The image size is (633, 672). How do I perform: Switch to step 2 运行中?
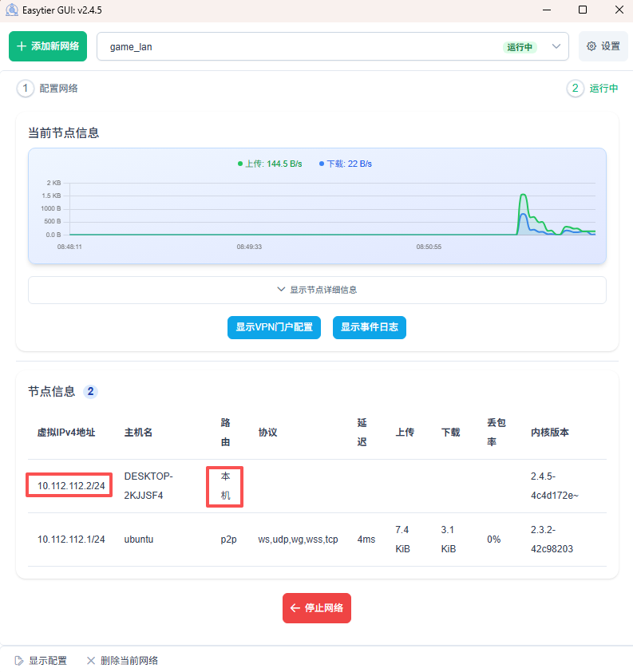[593, 89]
